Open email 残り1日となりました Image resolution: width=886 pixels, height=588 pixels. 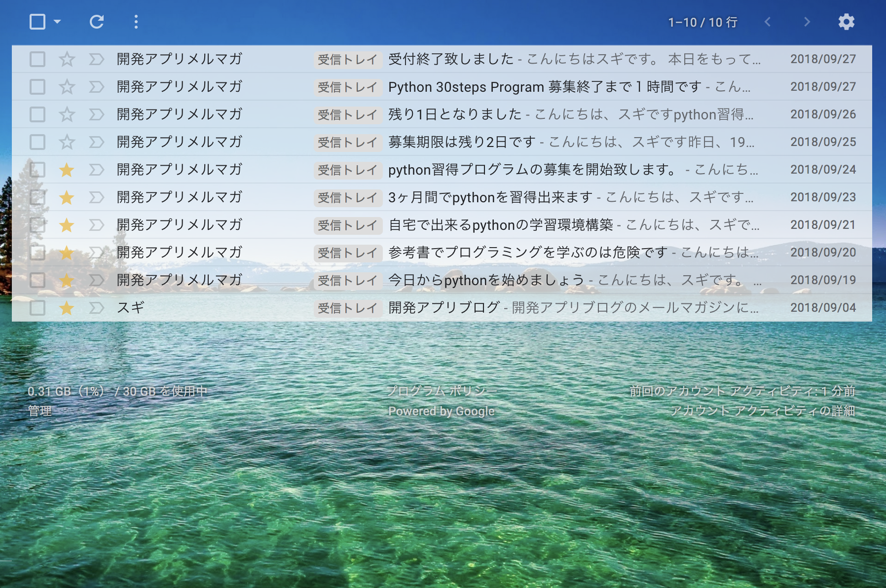pyautogui.click(x=455, y=114)
